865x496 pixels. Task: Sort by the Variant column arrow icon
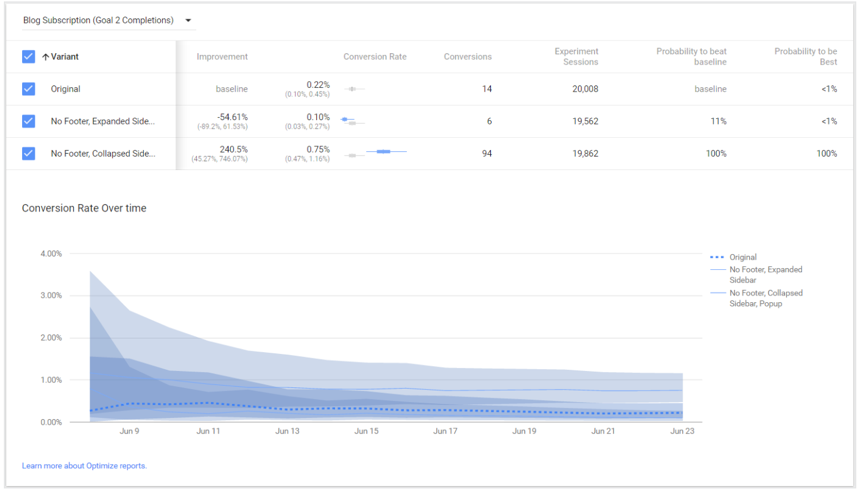pos(46,57)
